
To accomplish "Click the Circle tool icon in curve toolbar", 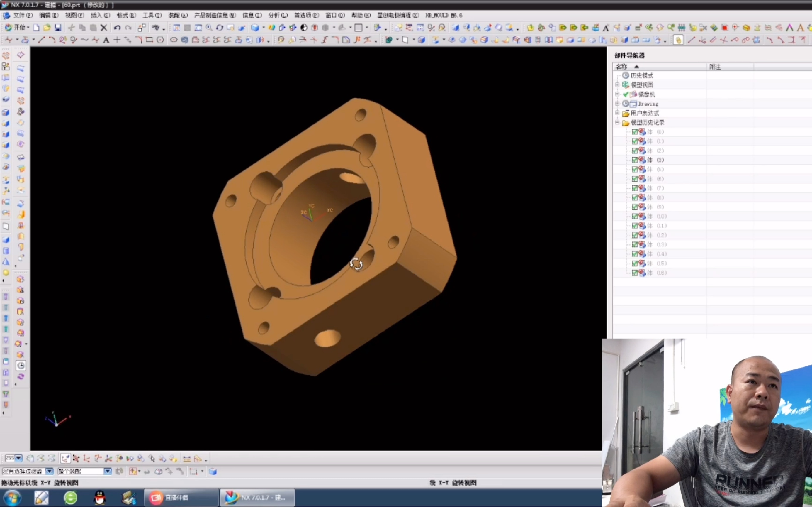I will click(160, 40).
